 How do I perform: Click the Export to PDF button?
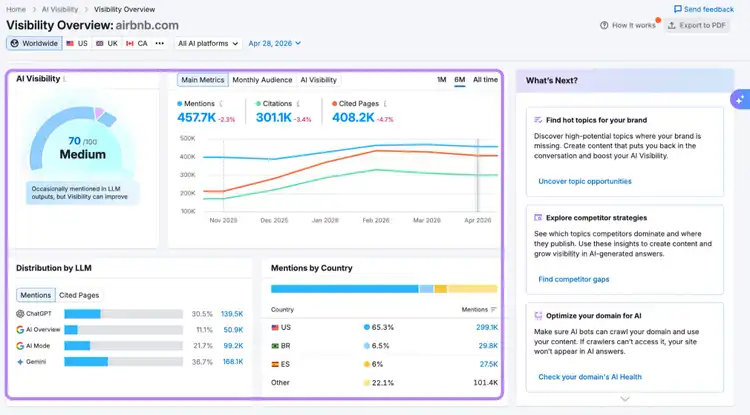click(x=696, y=25)
